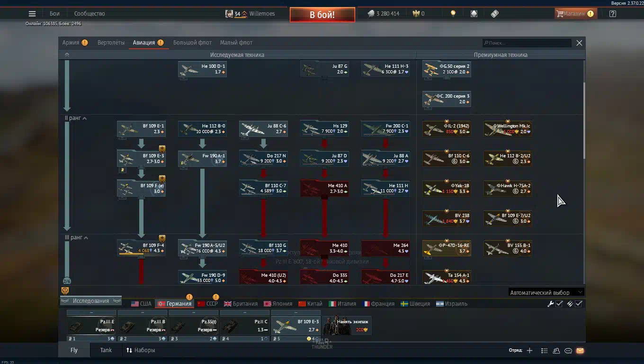Open the Автоматический выбор dropdown
Image resolution: width=644 pixels, height=364 pixels.
(546, 292)
